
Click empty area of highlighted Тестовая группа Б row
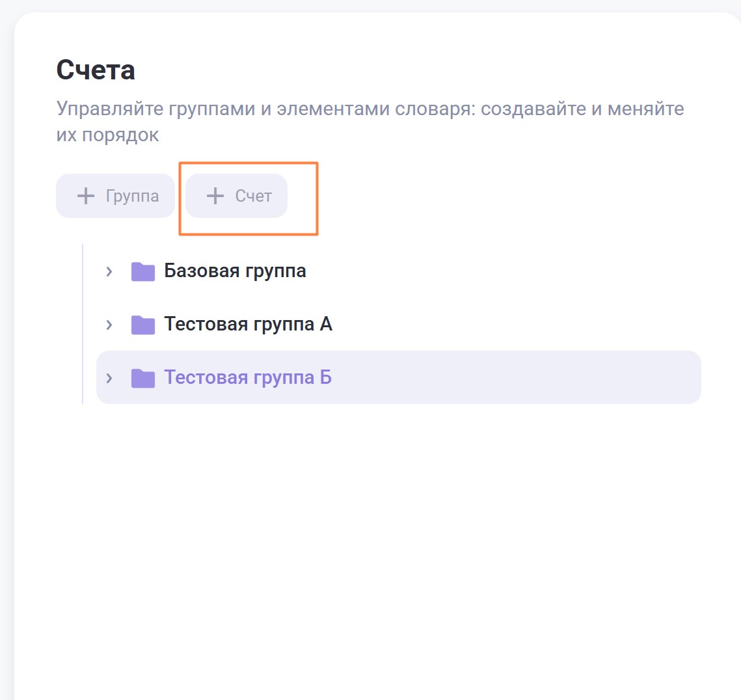click(x=520, y=377)
